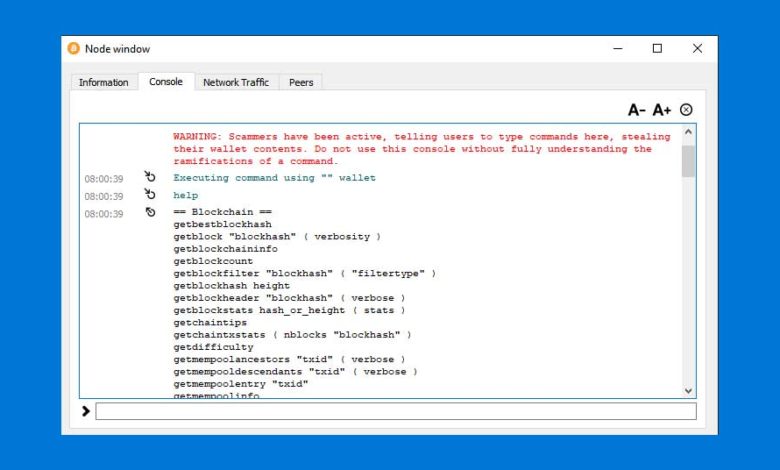Click the red scammer warning text
The height and width of the screenshot is (470, 780).
[x=412, y=148]
